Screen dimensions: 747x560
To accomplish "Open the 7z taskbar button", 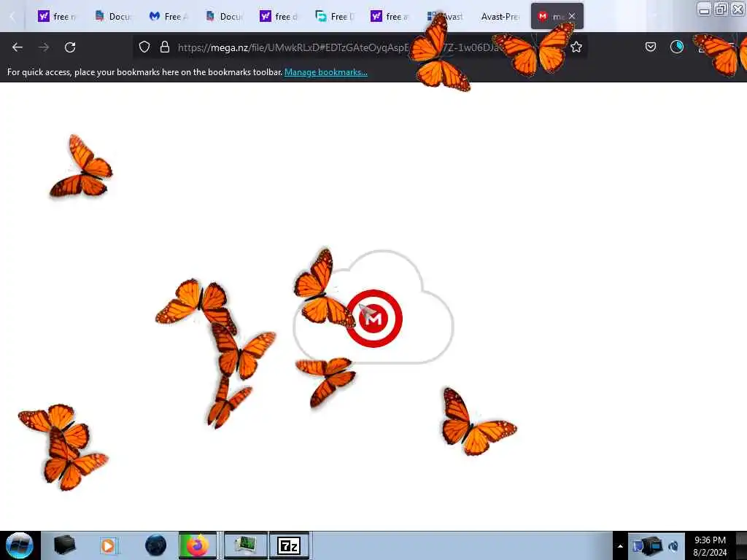I will pyautogui.click(x=289, y=545).
